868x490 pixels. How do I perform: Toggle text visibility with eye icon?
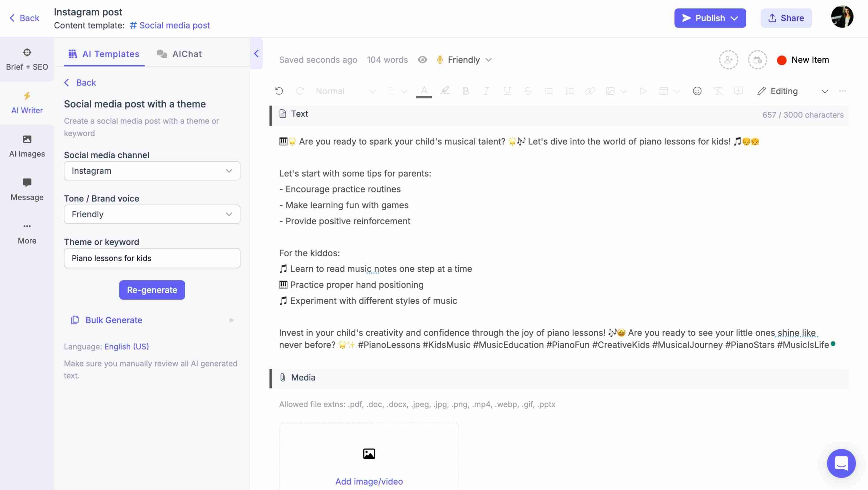click(423, 60)
